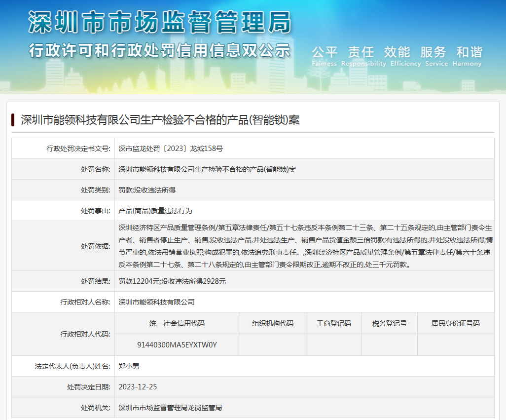Screen dimensions: 506x420
Task: Click the result 罚款12204元;没收违法所得2928元
Action: click(x=172, y=281)
